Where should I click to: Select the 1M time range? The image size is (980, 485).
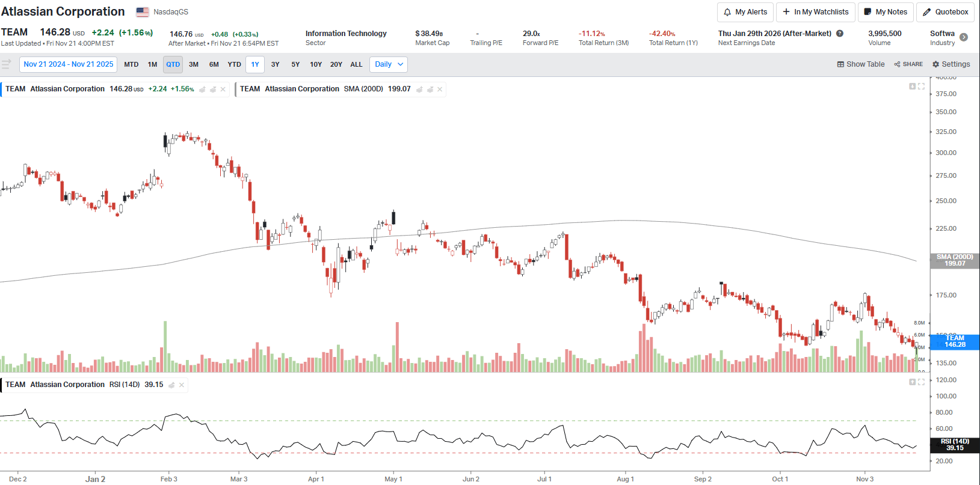[x=153, y=64]
